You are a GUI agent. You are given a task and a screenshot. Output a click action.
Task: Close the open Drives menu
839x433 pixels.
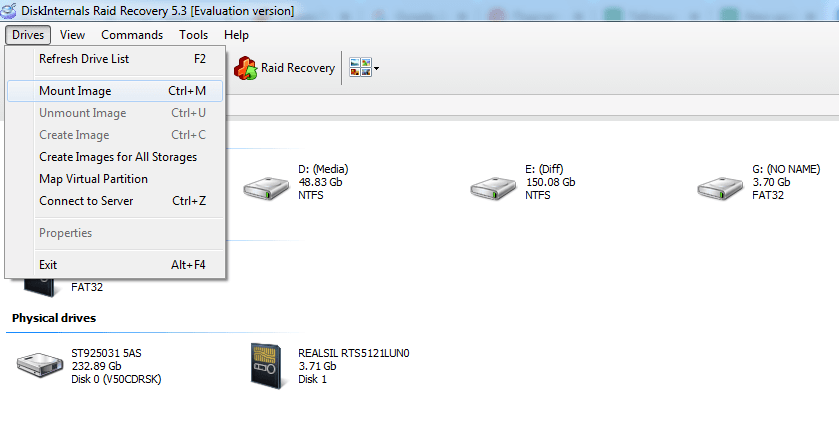(28, 35)
